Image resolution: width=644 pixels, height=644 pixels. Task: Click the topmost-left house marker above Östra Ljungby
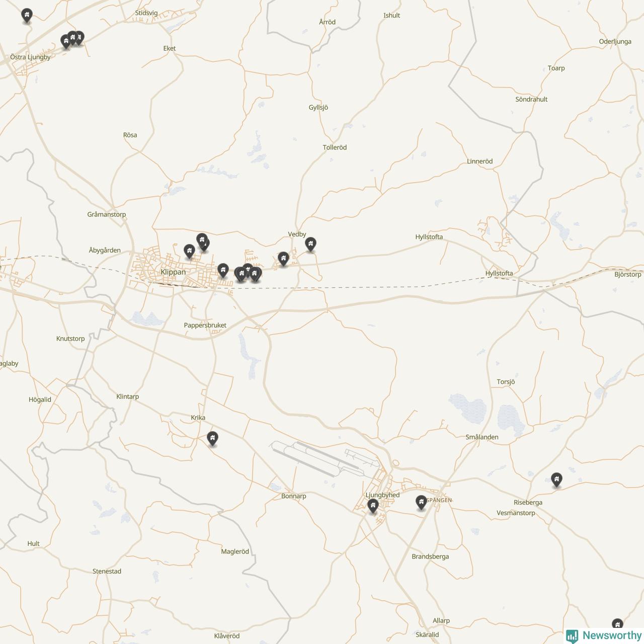(x=27, y=16)
